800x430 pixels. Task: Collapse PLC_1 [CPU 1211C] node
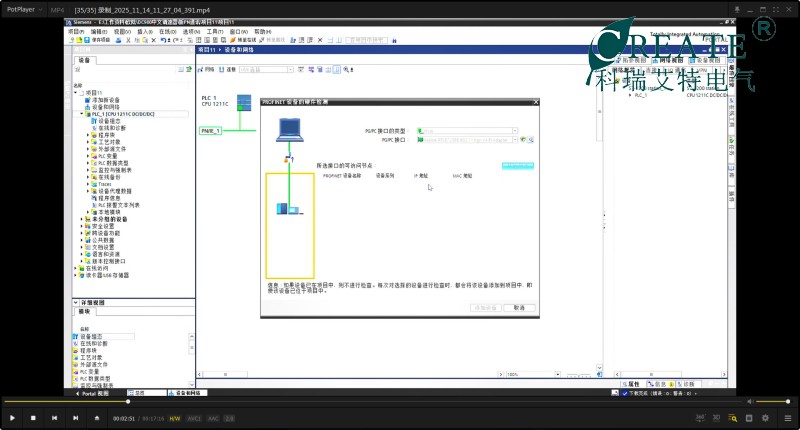(x=82, y=114)
